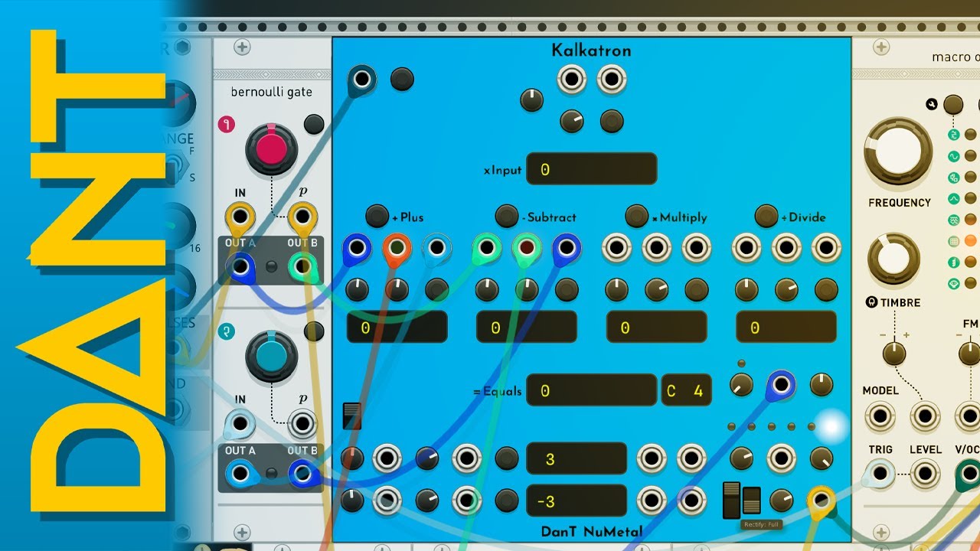
Task: Adjust the knob under the second Multiply jack
Action: click(657, 289)
